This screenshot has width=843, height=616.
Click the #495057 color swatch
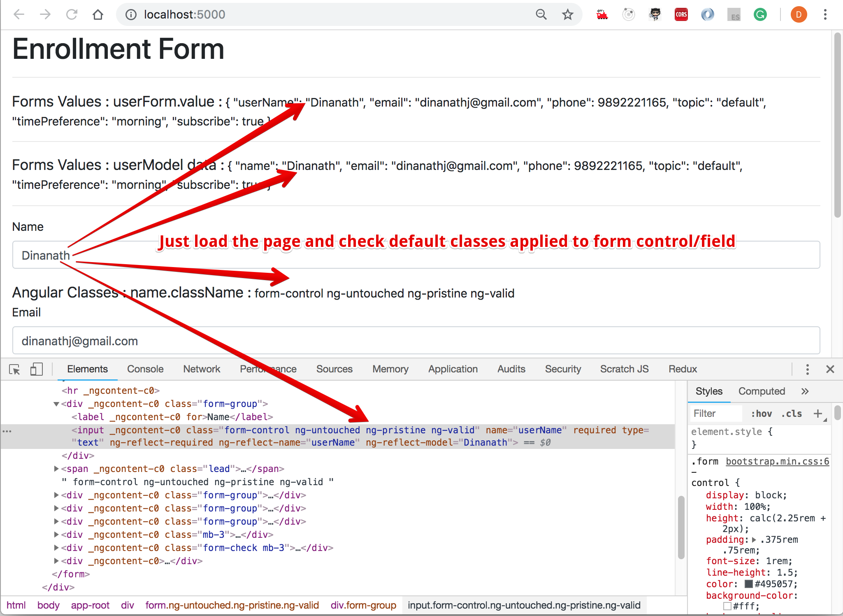coord(749,584)
